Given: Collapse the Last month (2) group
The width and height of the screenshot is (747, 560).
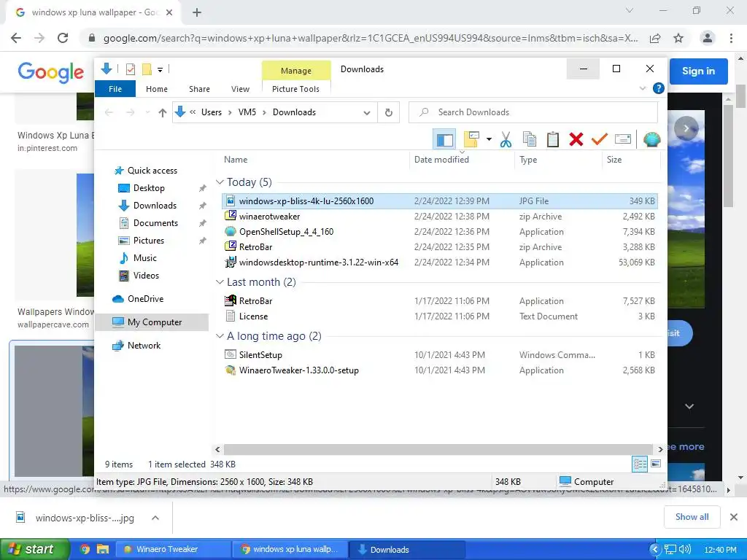Looking at the screenshot, I should click(x=220, y=282).
